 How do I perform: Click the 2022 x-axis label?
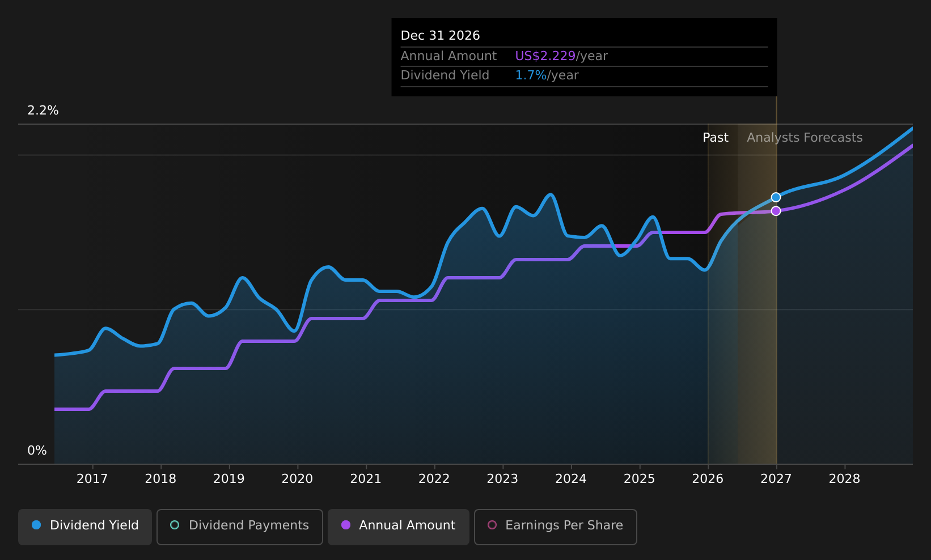pyautogui.click(x=434, y=479)
